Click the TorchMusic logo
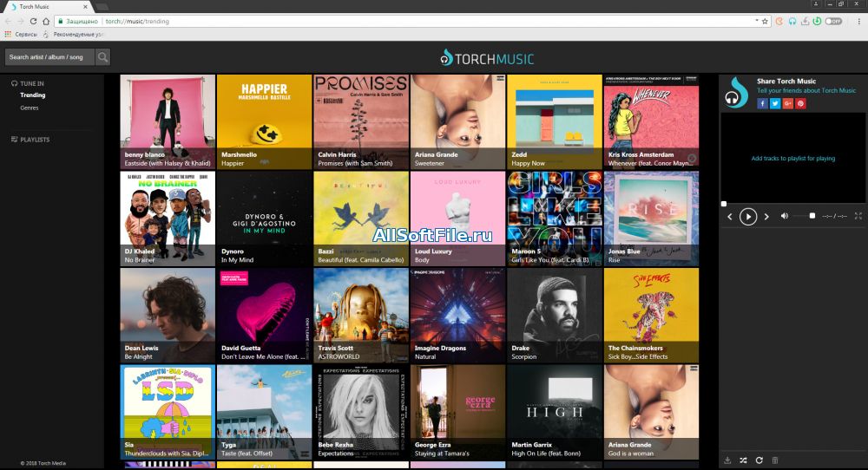Viewport: 868px width, 470px height. point(487,58)
